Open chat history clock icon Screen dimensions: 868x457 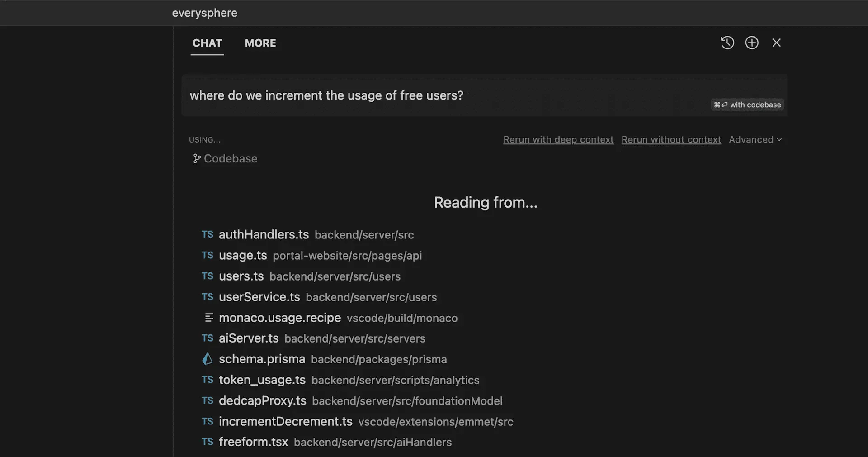[x=727, y=43]
